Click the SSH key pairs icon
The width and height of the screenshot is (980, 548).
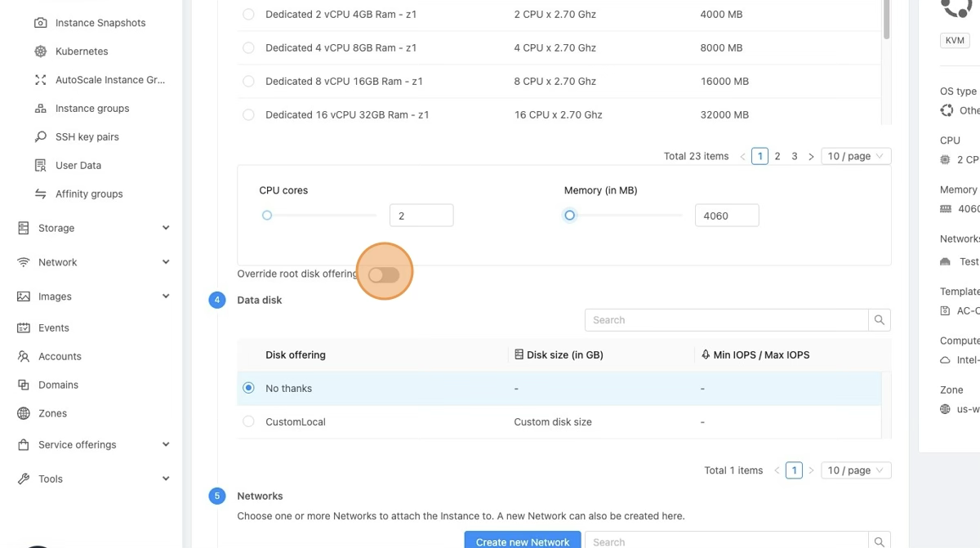(40, 137)
